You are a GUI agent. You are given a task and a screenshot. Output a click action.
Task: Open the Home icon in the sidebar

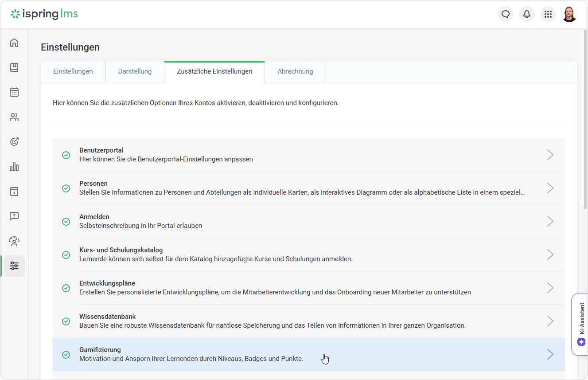click(14, 43)
